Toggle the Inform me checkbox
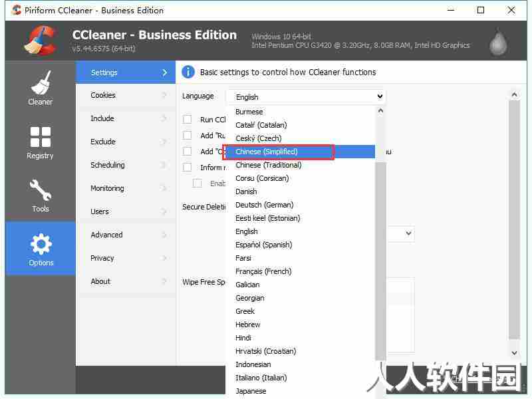The height and width of the screenshot is (399, 532). pyautogui.click(x=187, y=168)
